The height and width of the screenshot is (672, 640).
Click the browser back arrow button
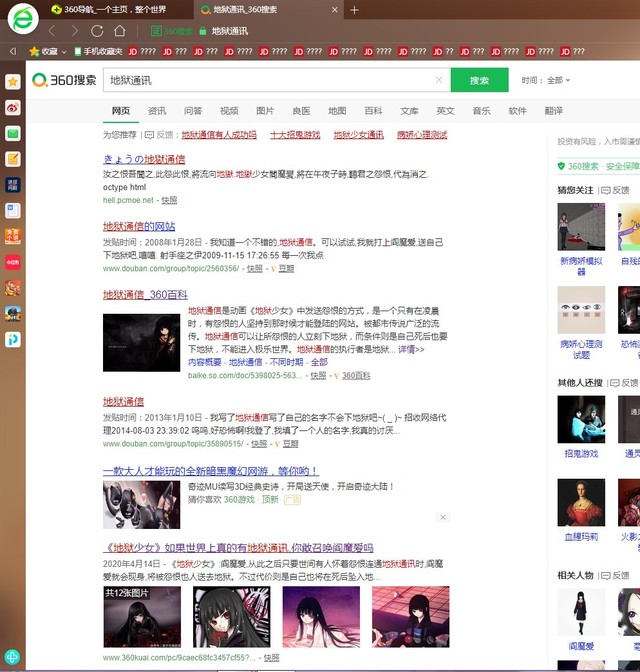(x=51, y=31)
